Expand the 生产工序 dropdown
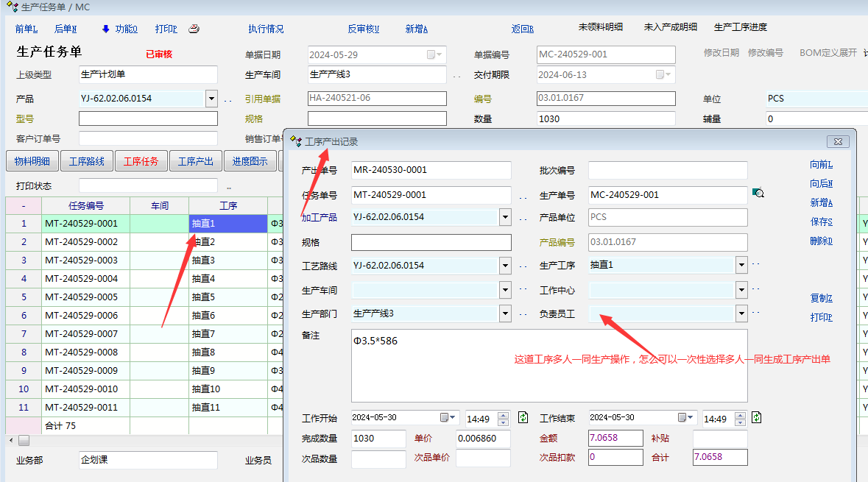Viewport: 868px width, 482px height. [741, 266]
